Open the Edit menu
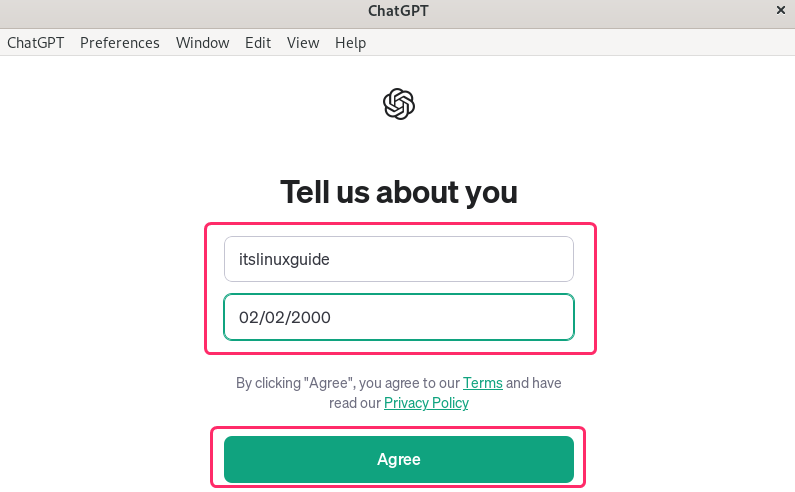The height and width of the screenshot is (492, 795). [258, 43]
